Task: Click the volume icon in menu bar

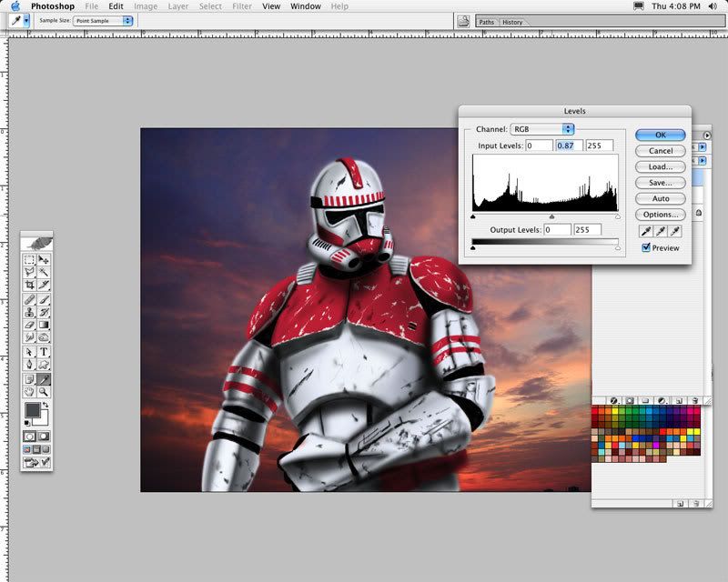Action: 713,6
